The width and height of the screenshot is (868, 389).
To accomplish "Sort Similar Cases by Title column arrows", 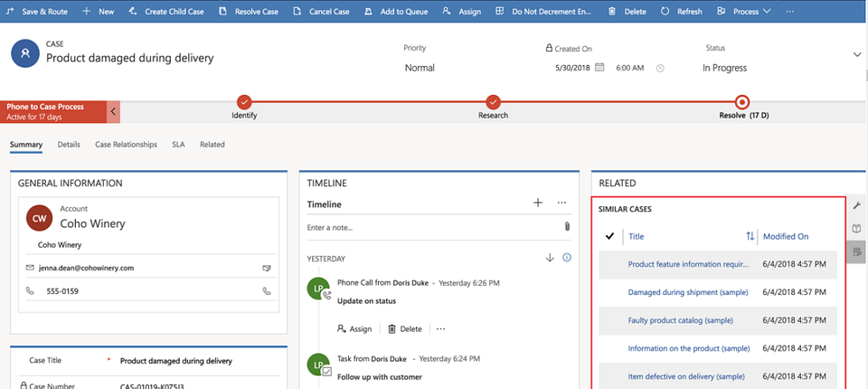I will [x=750, y=236].
